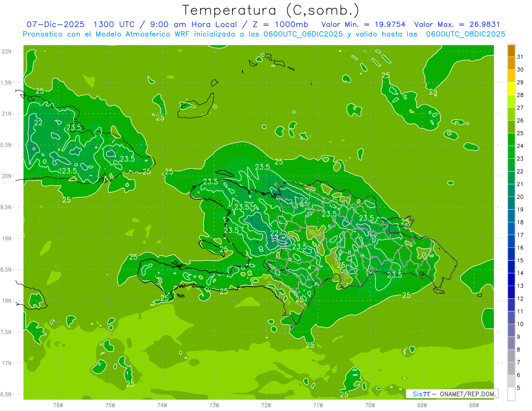Click the '76W' longitude axis label

coord(58,405)
